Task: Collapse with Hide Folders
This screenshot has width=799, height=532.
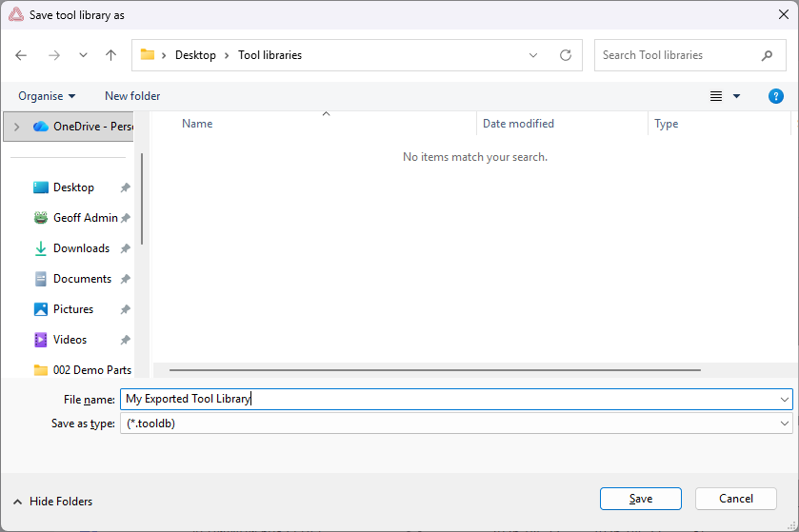Action: coord(53,502)
